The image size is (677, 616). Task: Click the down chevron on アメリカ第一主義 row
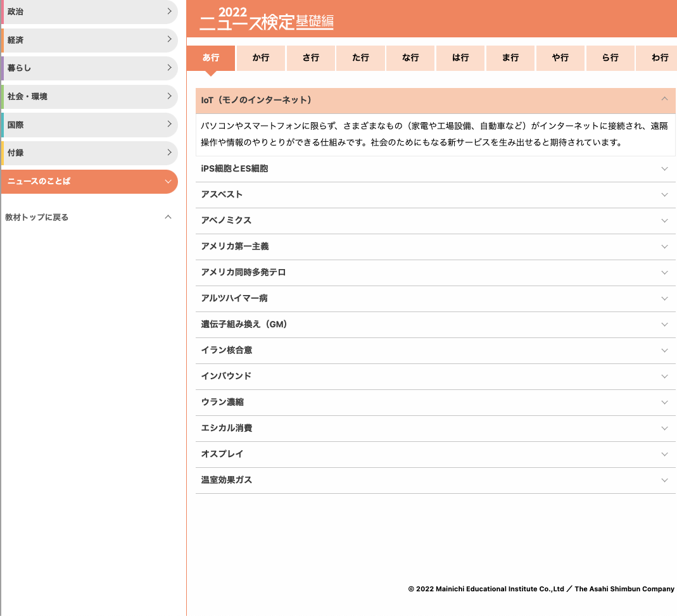(x=664, y=246)
